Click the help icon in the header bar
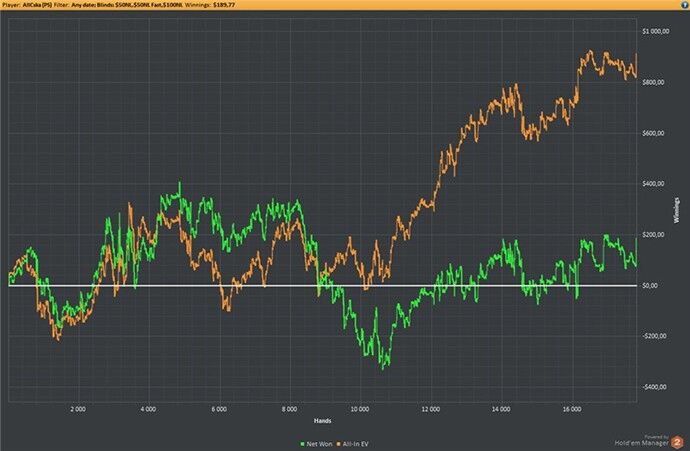The width and height of the screenshot is (690, 451). (x=682, y=5)
